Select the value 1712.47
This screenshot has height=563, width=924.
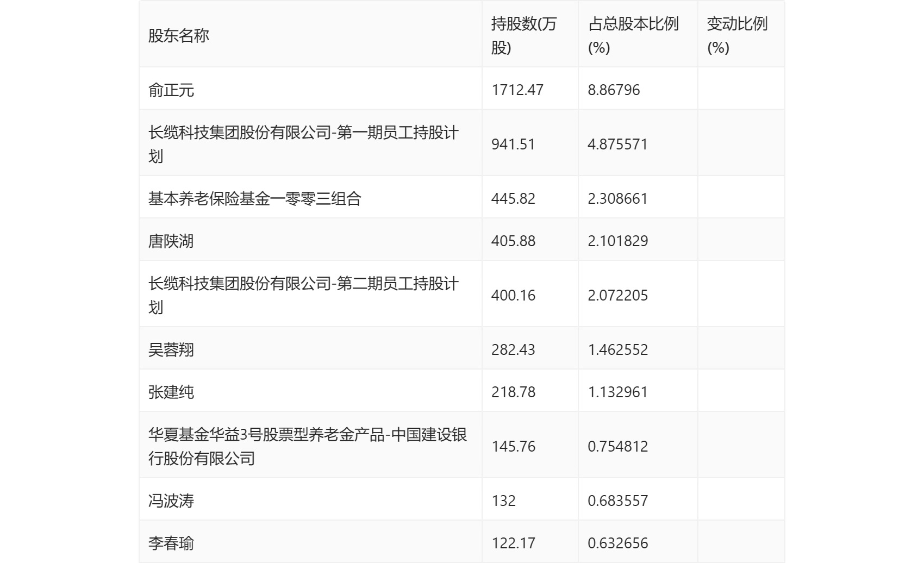tap(517, 90)
